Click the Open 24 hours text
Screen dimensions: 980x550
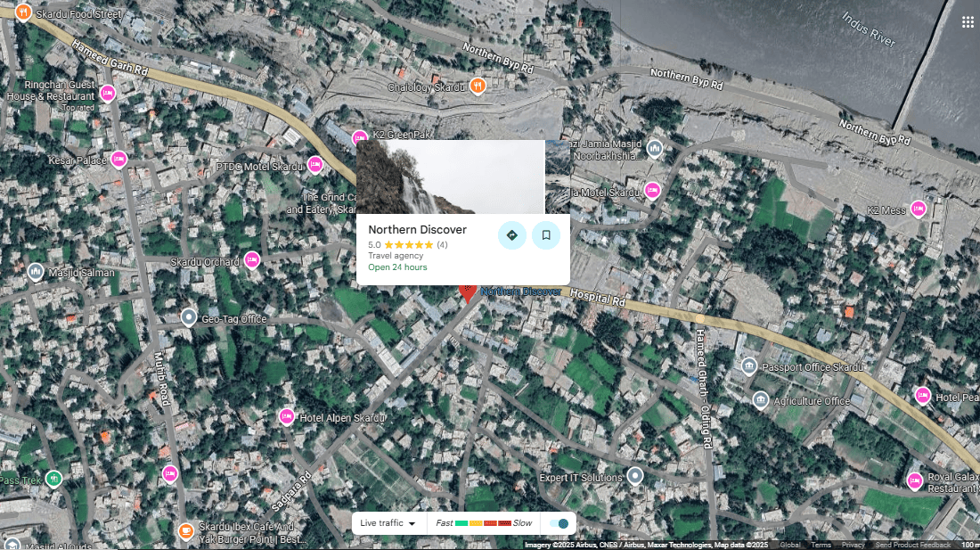397,267
